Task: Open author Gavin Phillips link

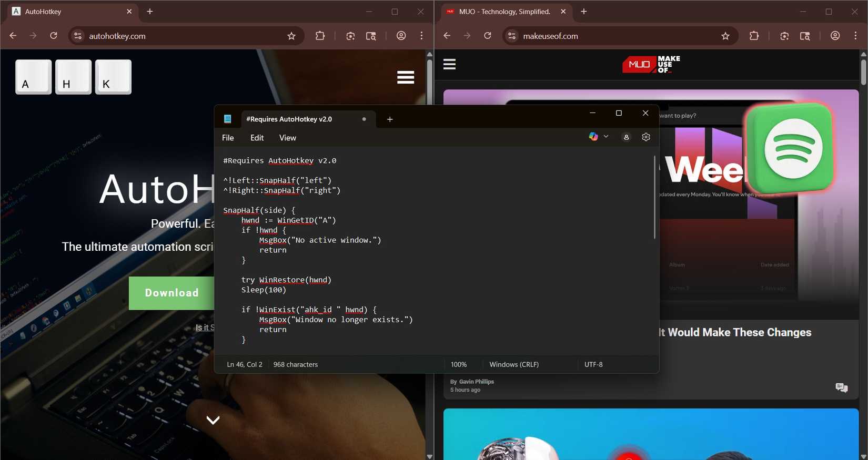Action: [476, 382]
